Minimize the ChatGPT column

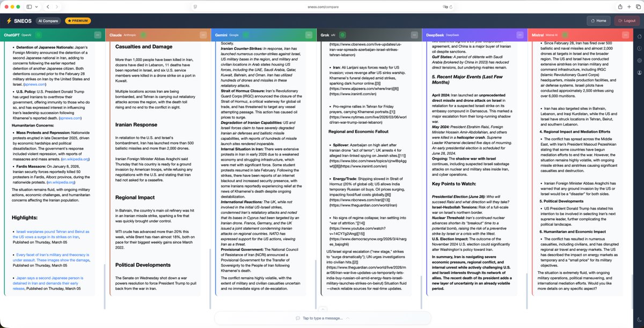[x=98, y=34]
